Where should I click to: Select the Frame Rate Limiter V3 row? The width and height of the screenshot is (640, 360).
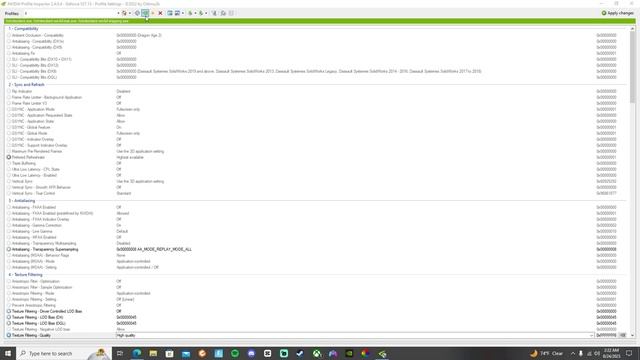point(317,103)
